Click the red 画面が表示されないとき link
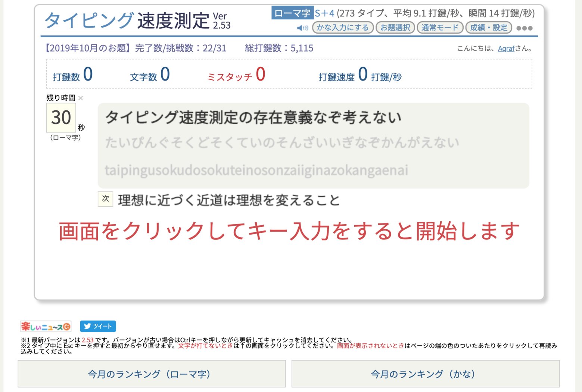The image size is (582, 392). 370,346
